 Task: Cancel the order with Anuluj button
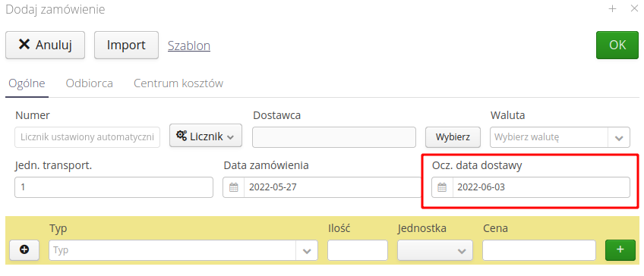click(x=45, y=45)
